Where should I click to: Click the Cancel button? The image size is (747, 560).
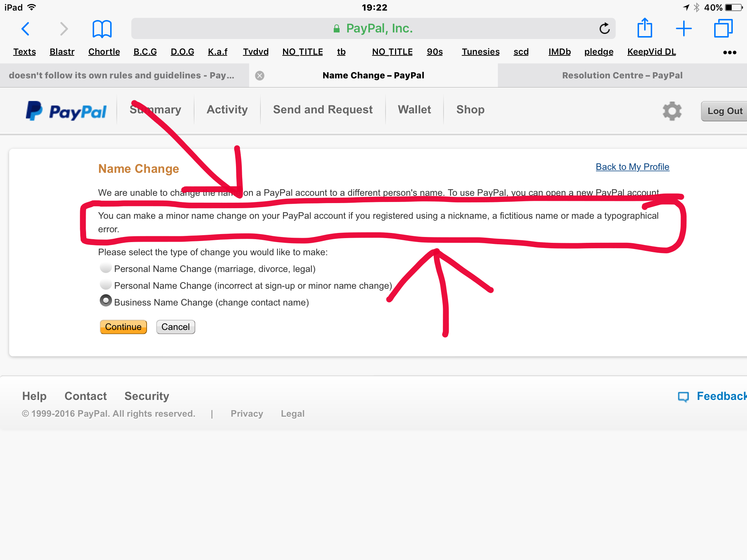point(175,327)
